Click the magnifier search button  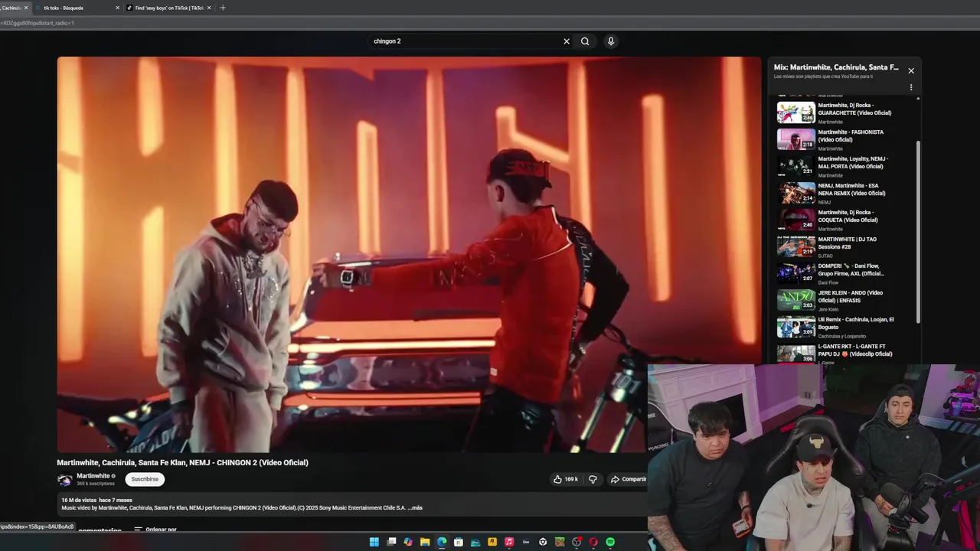click(x=585, y=41)
